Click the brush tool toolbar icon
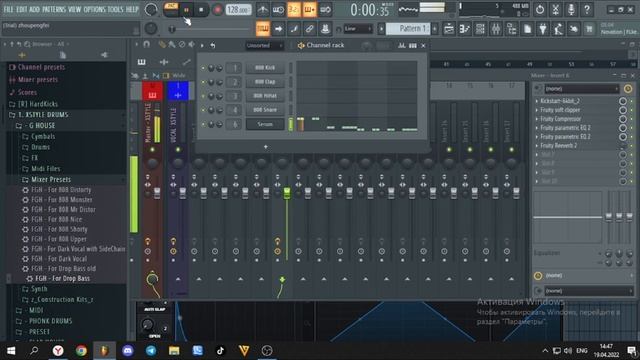Image resolution: width=640 pixels, height=360 pixels. (294, 29)
